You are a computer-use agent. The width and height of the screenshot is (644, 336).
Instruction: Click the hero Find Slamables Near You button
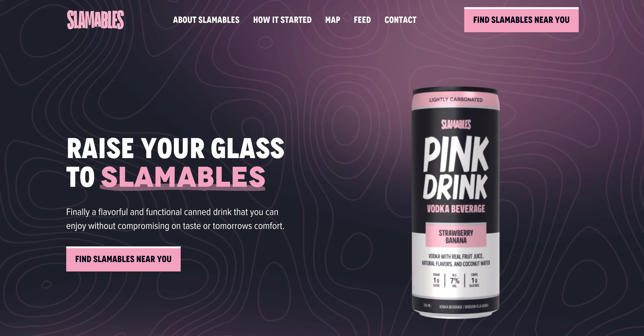point(123,259)
